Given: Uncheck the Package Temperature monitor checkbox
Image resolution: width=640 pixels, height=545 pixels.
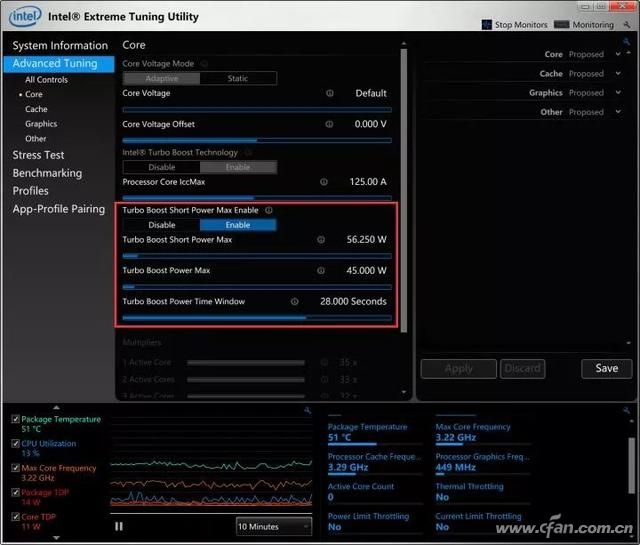Looking at the screenshot, I should 16,419.
